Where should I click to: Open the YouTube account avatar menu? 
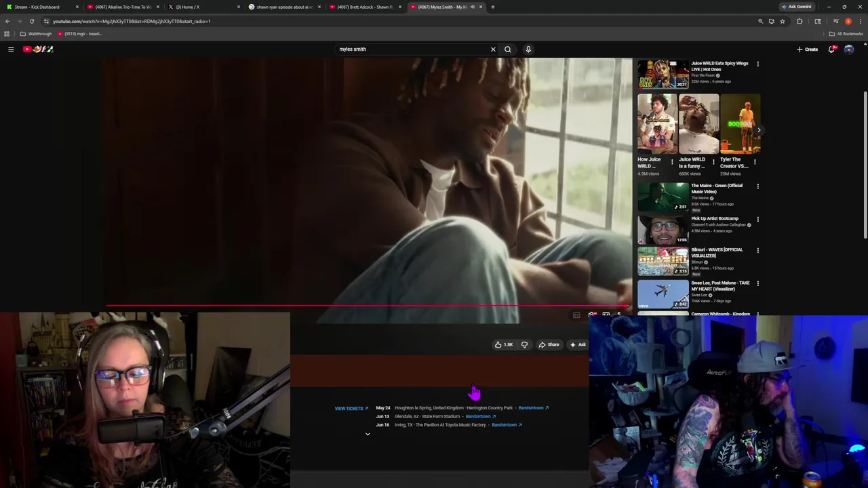(x=849, y=49)
